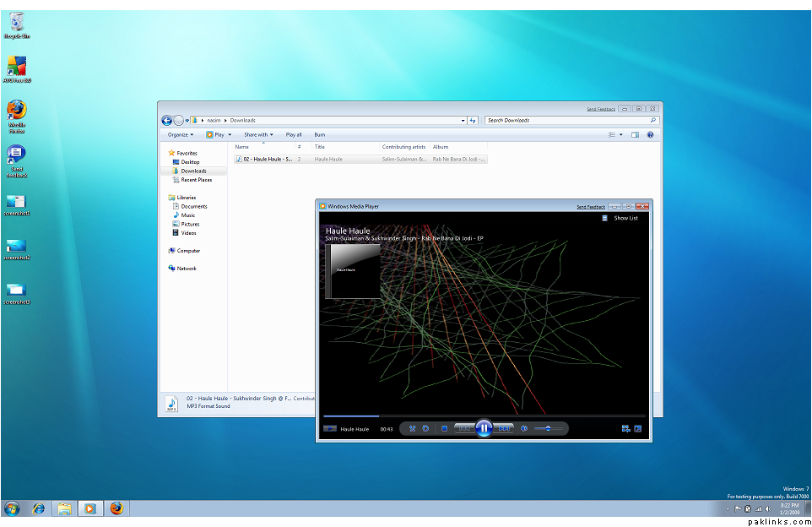The height and width of the screenshot is (527, 812).
Task: Adjust the media player volume slider
Action: (548, 429)
